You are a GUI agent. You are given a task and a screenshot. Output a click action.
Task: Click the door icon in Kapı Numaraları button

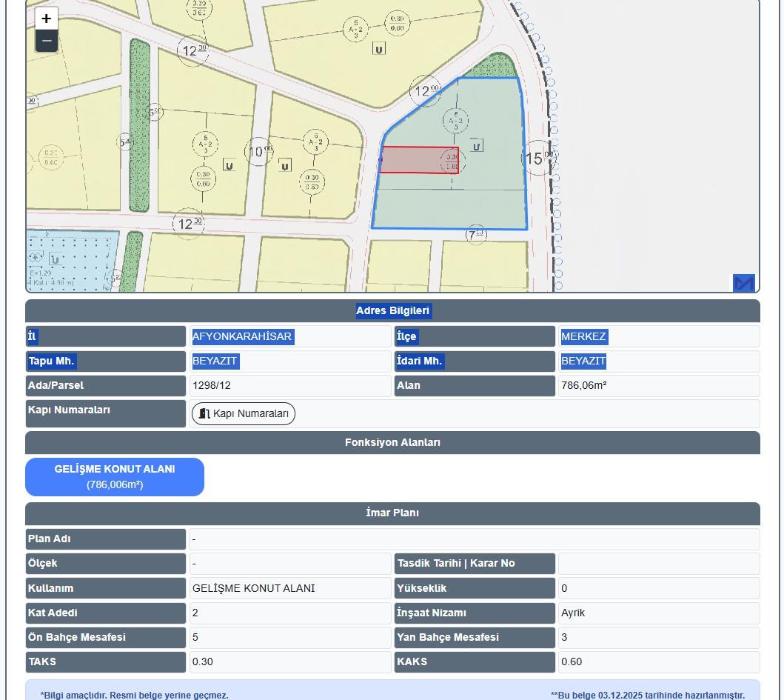click(x=204, y=413)
